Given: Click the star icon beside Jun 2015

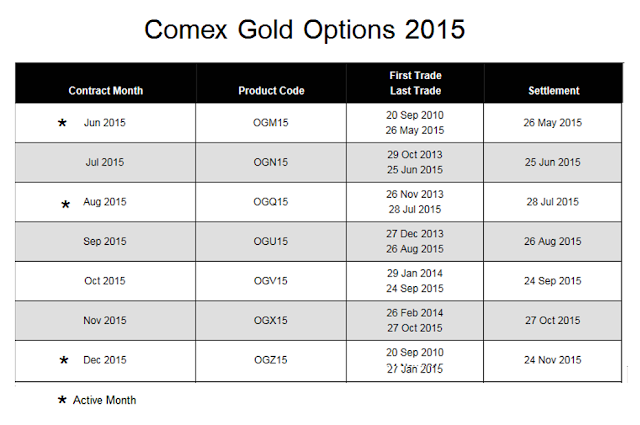Looking at the screenshot, I should click(x=62, y=123).
